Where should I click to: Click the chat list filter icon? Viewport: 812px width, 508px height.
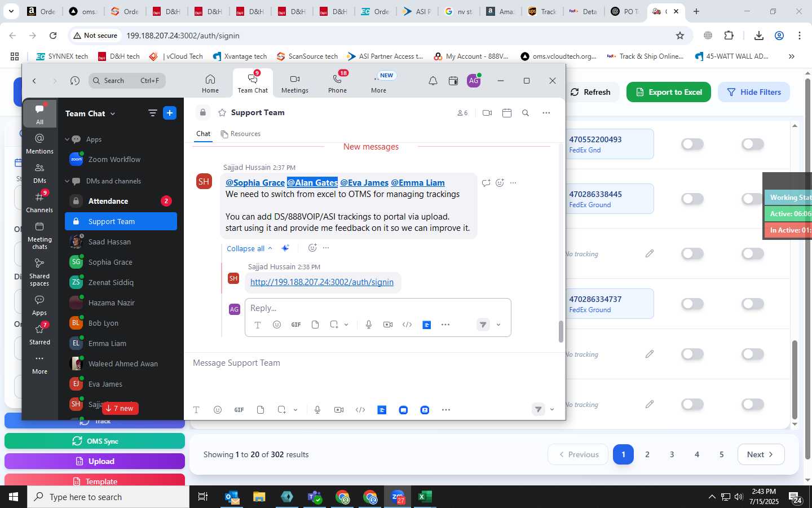click(x=152, y=113)
